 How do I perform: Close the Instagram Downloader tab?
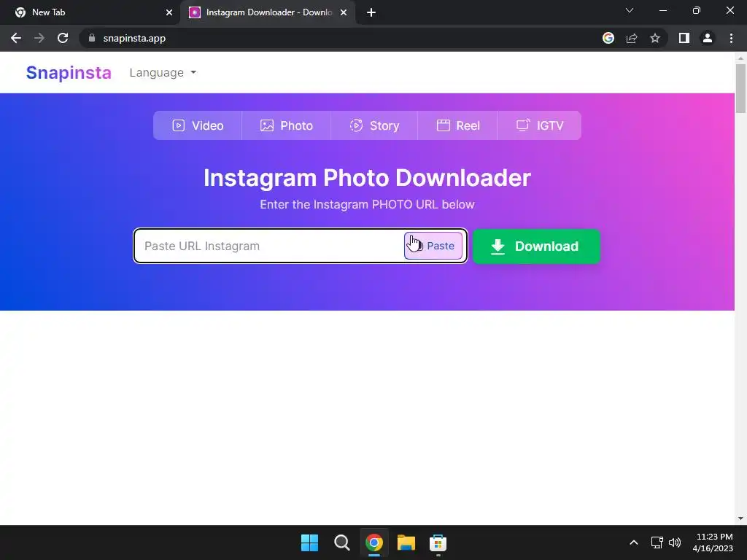pos(344,12)
